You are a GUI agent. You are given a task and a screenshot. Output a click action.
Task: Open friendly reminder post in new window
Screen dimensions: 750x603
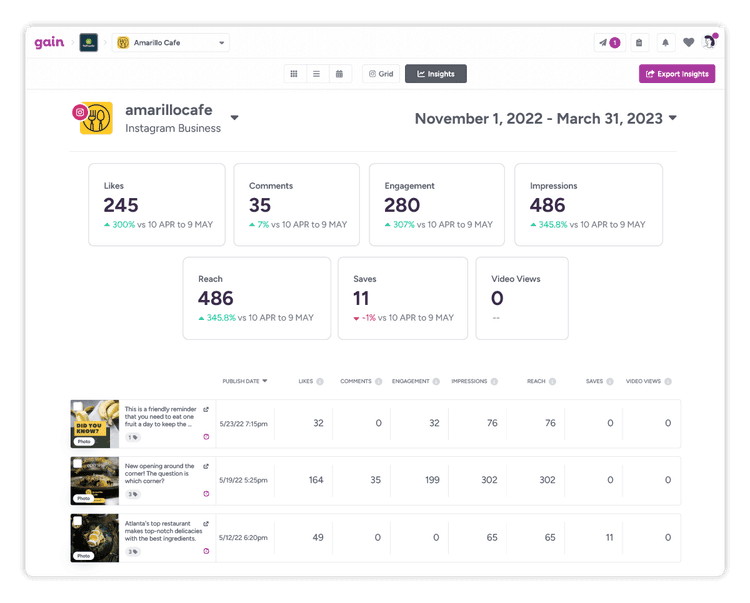tap(206, 409)
